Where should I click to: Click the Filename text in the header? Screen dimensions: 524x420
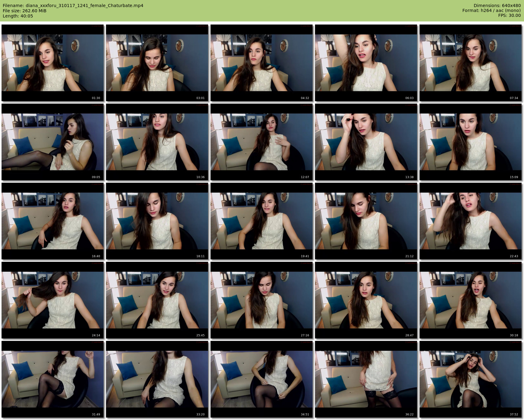click(x=73, y=6)
